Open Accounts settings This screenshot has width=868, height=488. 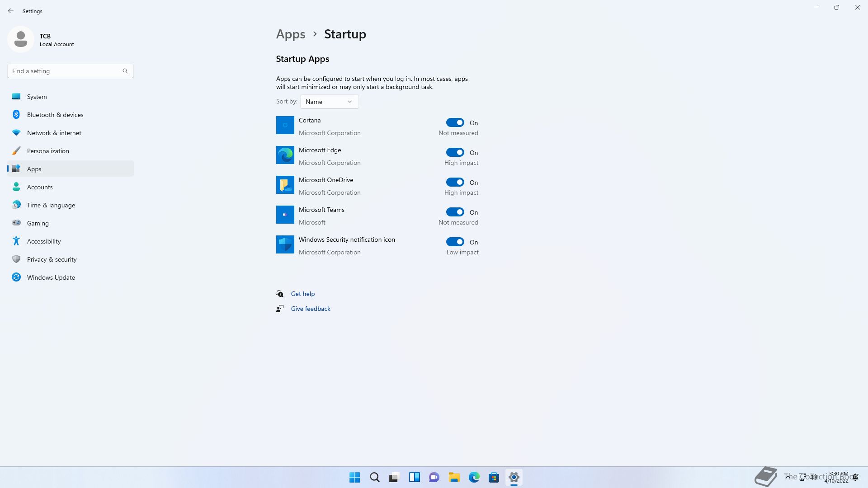pos(71,187)
